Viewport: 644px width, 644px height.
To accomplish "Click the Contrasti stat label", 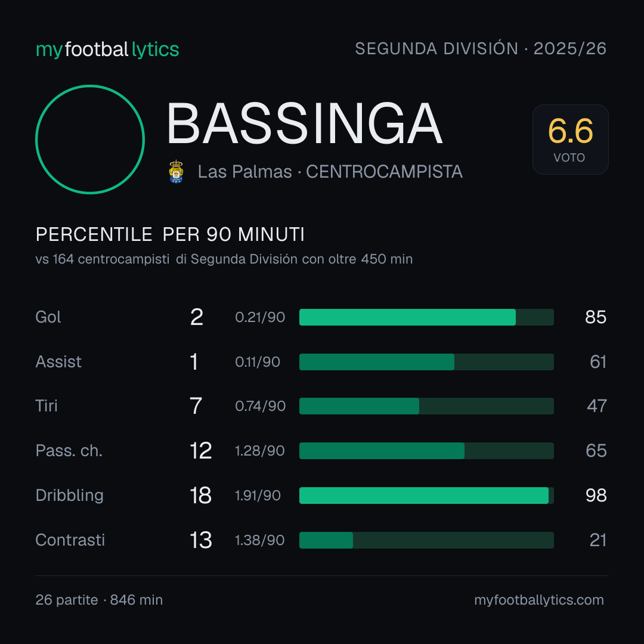I will (70, 540).
